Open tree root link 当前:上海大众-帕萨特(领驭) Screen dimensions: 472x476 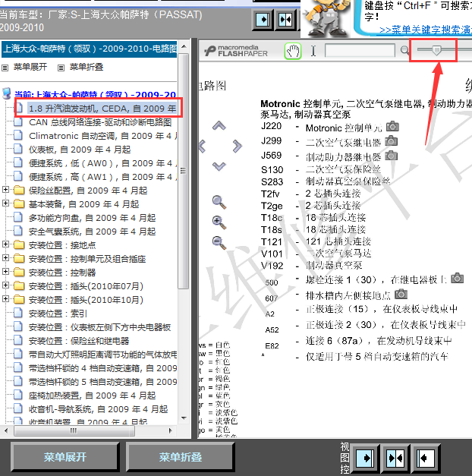tap(96, 95)
